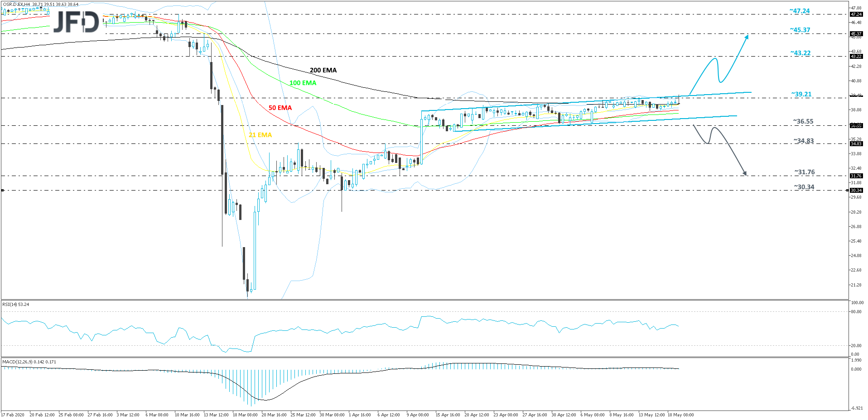868x420 pixels.
Task: Click the ~43.22 price level label
Action: [800, 53]
